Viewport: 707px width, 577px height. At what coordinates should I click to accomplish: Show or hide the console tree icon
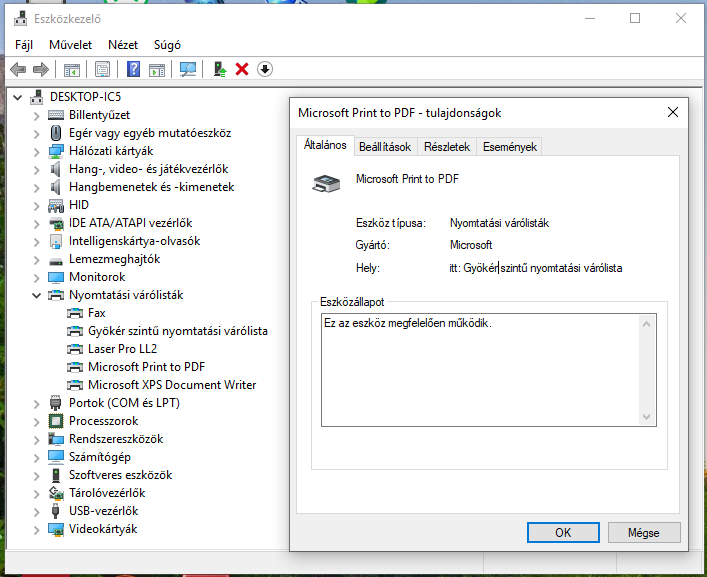pyautogui.click(x=72, y=69)
